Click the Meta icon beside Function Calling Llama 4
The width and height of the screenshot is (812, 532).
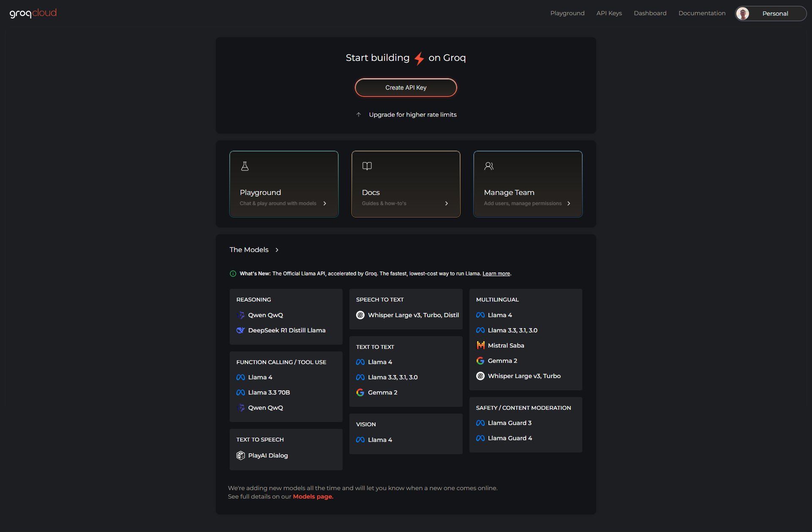pyautogui.click(x=241, y=377)
